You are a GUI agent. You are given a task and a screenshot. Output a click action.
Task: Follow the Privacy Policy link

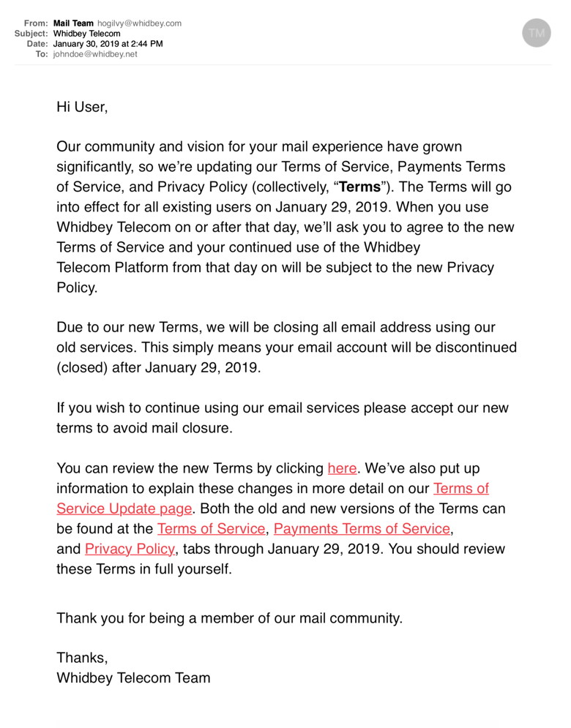point(130,549)
